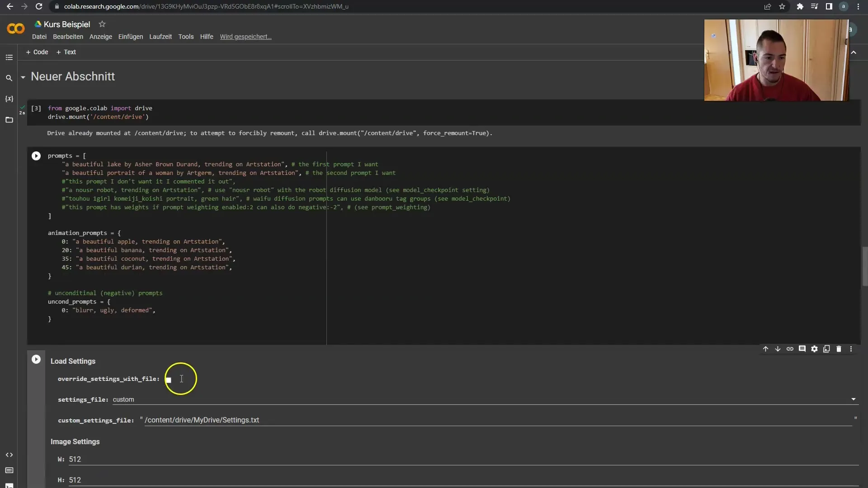Open the Anzeige menu
Screen dimensions: 868x488
pos(100,37)
